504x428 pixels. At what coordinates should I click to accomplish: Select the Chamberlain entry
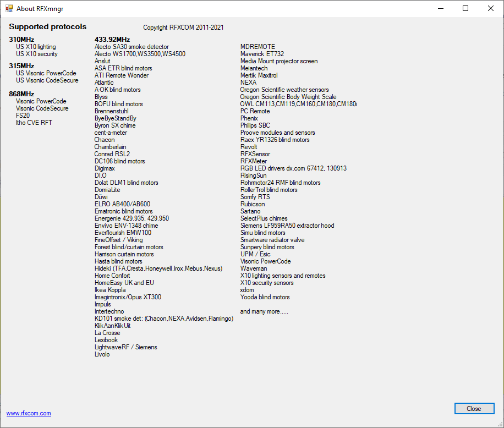110,147
